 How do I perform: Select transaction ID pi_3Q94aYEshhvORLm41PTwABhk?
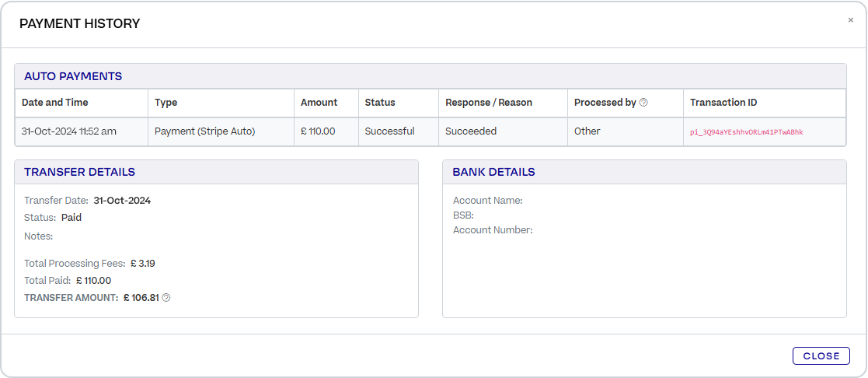coord(746,132)
